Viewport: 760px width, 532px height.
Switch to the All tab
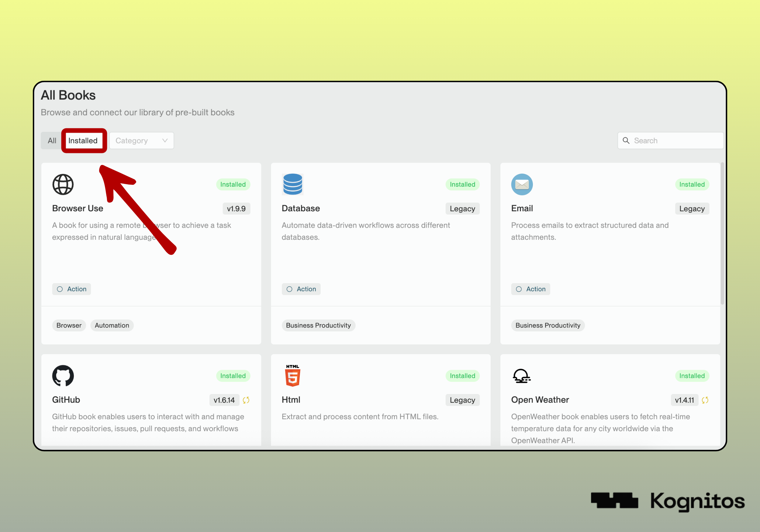[52, 141]
